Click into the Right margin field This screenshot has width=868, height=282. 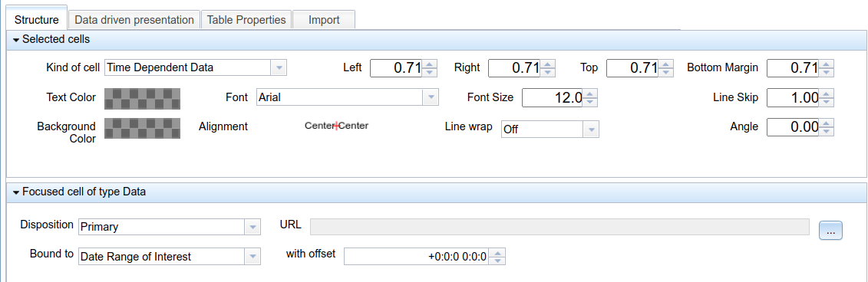pos(514,68)
